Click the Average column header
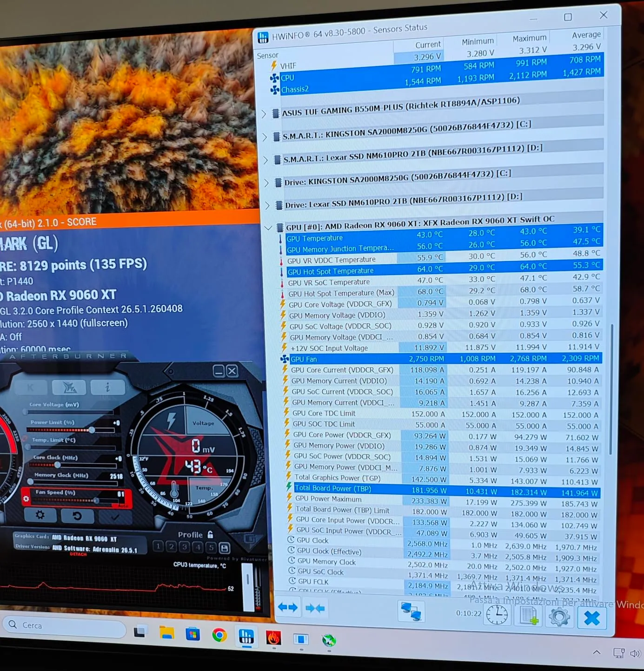This screenshot has height=671, width=644. pyautogui.click(x=586, y=35)
